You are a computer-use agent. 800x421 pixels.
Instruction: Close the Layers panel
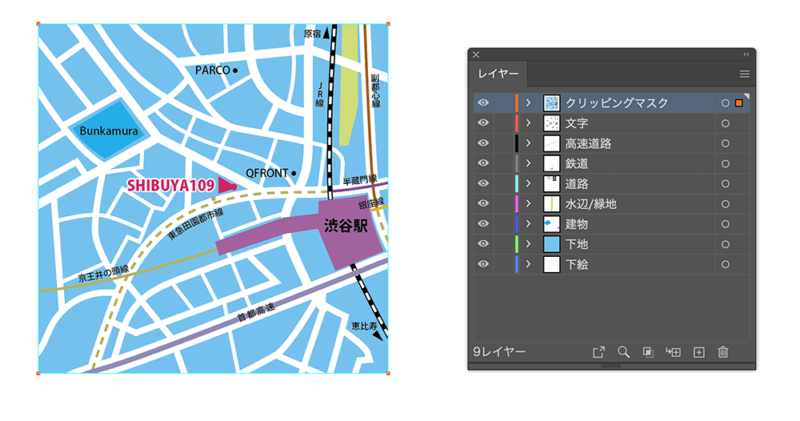click(476, 54)
